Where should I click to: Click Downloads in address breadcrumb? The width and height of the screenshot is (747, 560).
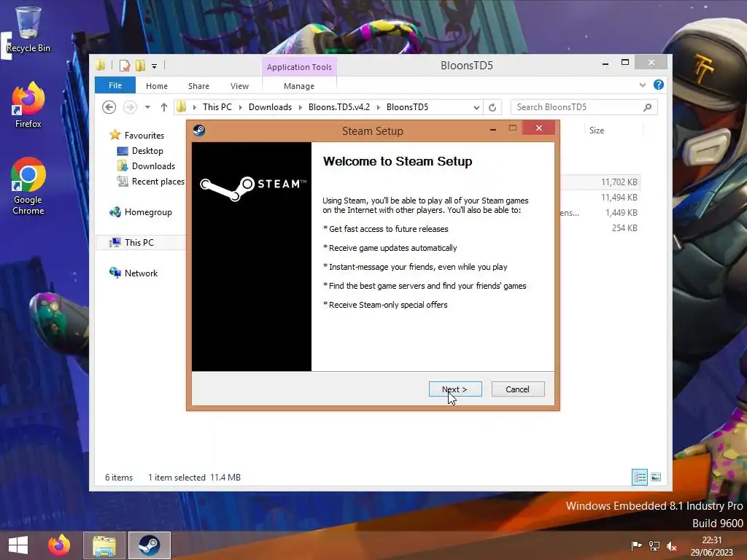[270, 107]
